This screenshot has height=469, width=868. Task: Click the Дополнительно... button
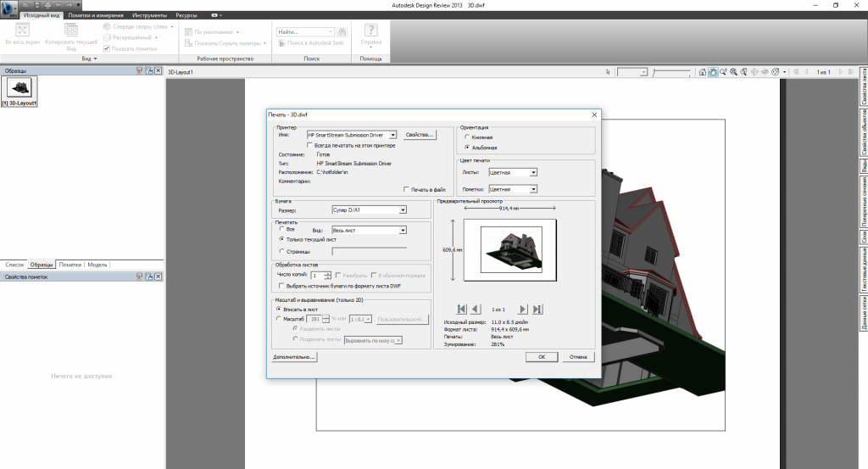point(294,357)
